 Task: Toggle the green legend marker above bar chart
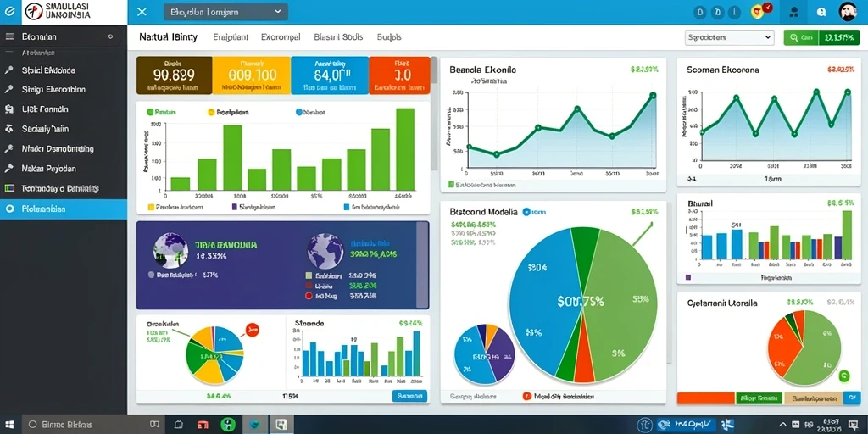coord(150,112)
